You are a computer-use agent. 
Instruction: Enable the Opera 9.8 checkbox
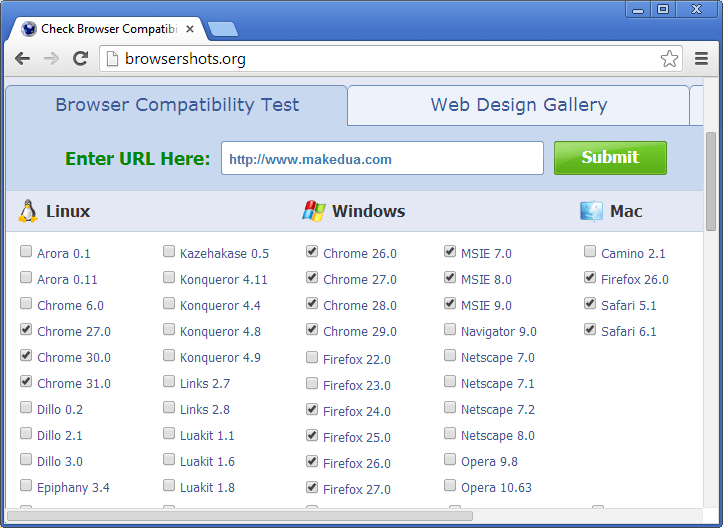(450, 459)
